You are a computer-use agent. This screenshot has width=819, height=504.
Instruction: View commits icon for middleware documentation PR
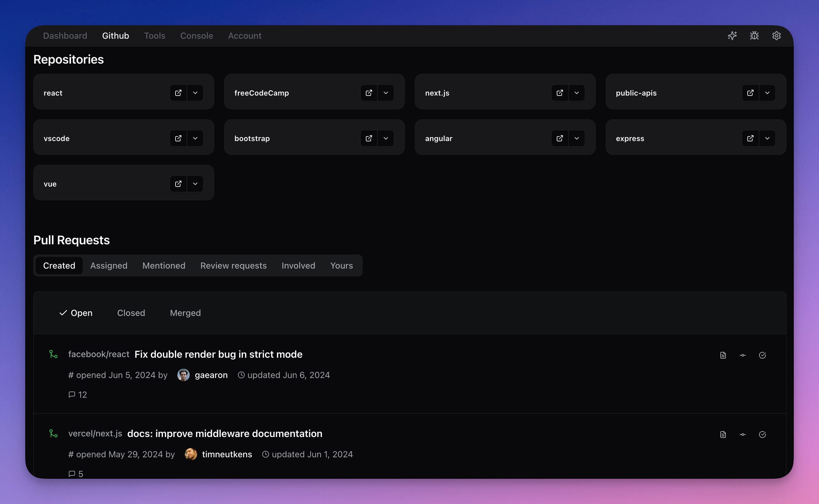(x=743, y=435)
